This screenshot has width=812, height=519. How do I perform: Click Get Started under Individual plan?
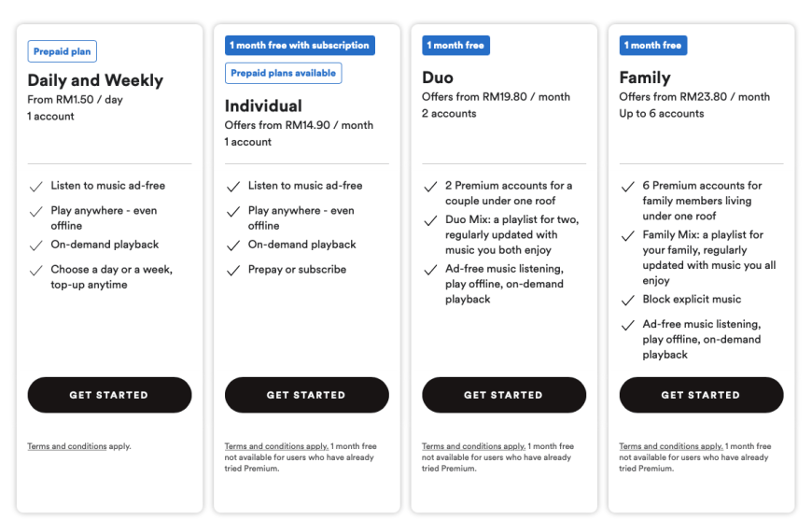(x=306, y=395)
